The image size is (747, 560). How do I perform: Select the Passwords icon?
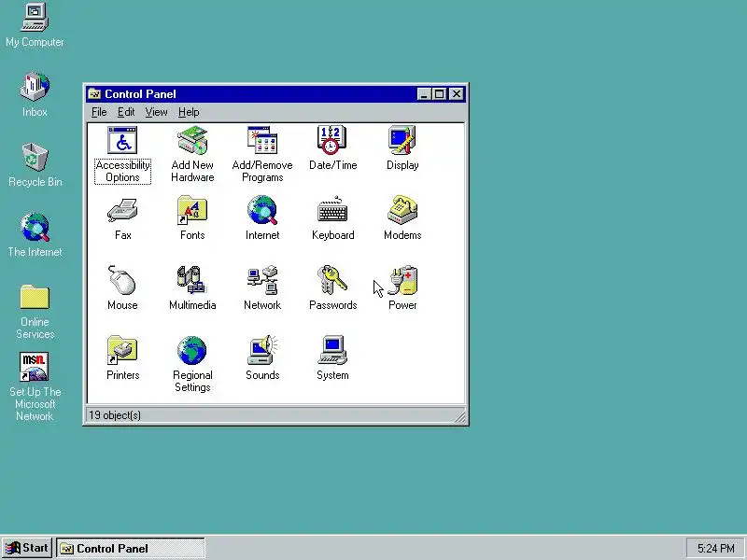332,280
